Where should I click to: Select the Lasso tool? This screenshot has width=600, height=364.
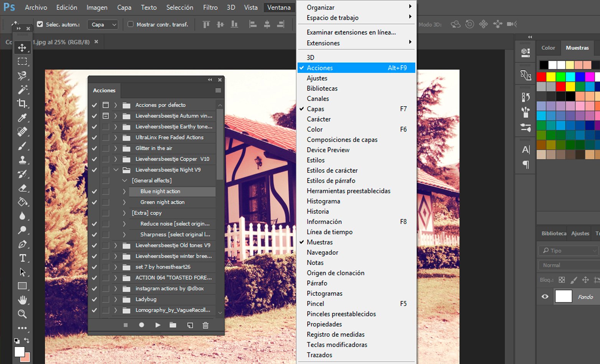[22, 76]
